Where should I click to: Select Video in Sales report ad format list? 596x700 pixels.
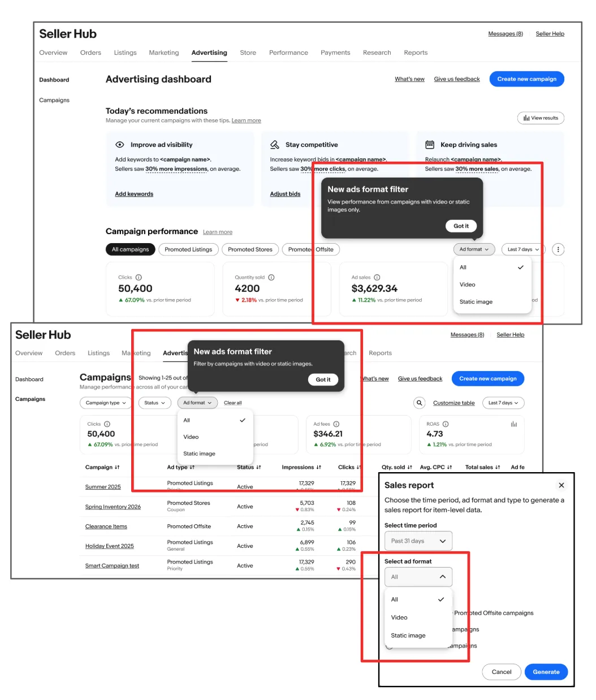point(399,617)
